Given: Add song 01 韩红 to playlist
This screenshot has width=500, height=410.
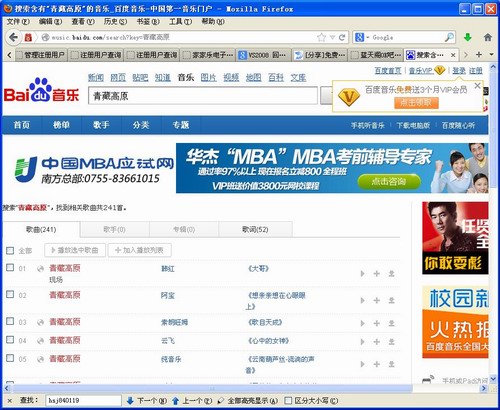Looking at the screenshot, I should (x=377, y=274).
